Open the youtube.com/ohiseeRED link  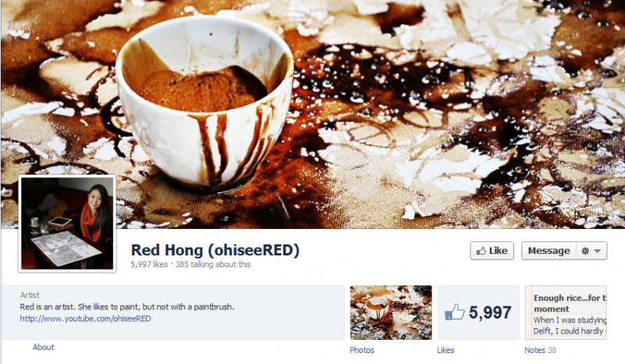[x=85, y=319]
